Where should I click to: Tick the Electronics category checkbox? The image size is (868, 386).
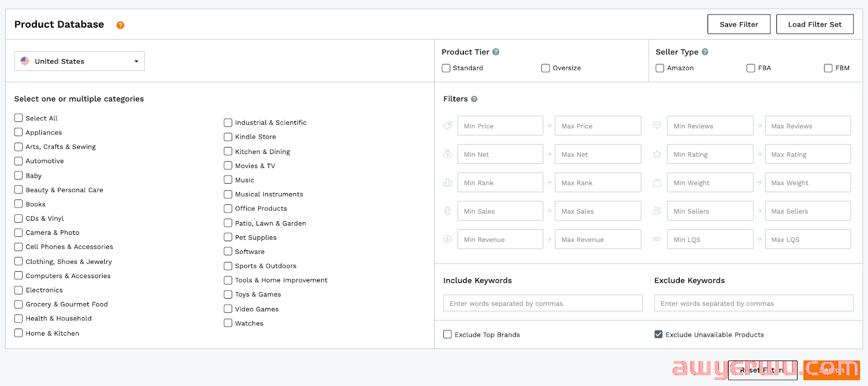[x=18, y=290]
